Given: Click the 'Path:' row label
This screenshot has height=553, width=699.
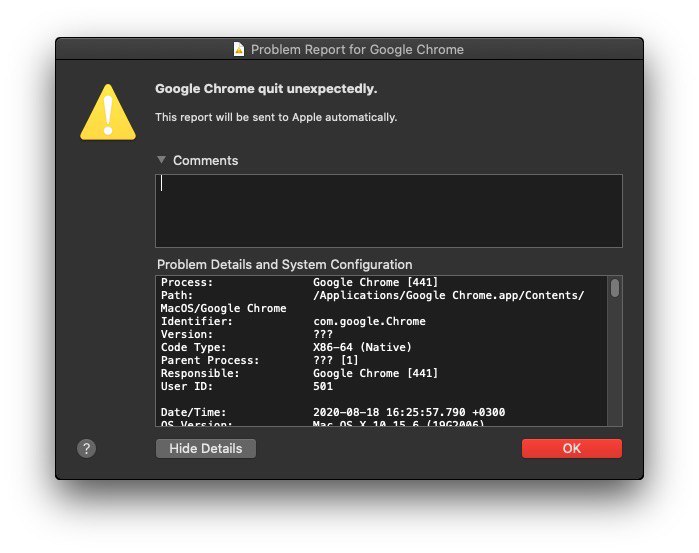Looking at the screenshot, I should (x=177, y=295).
